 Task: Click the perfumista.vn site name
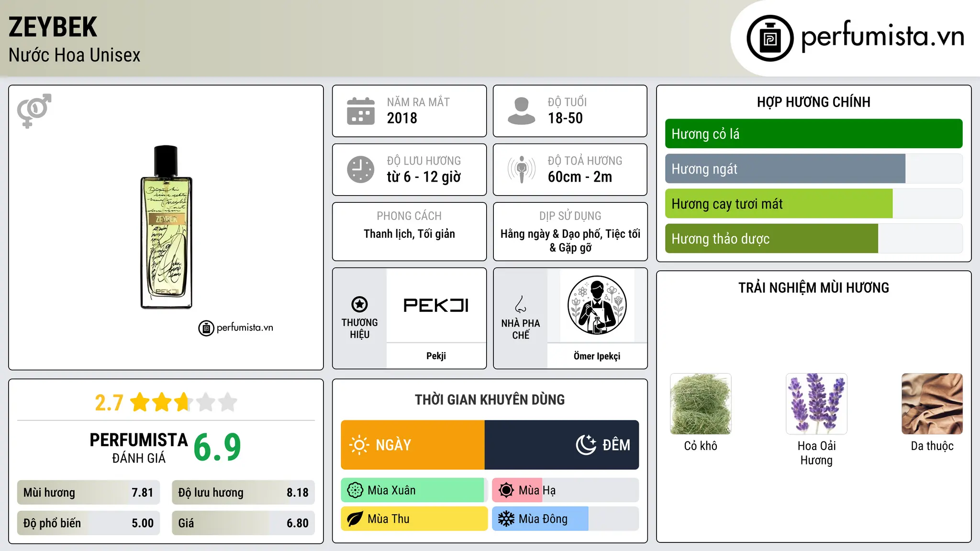pos(882,37)
